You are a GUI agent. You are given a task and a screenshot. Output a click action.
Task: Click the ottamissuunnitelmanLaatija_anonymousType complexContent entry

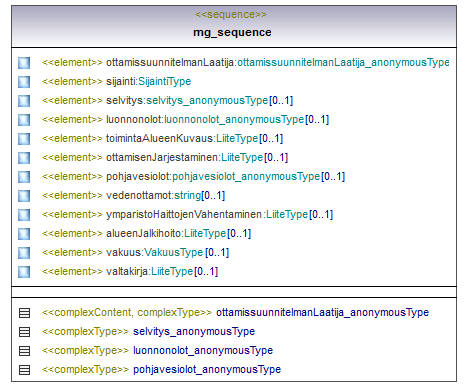coord(224,313)
